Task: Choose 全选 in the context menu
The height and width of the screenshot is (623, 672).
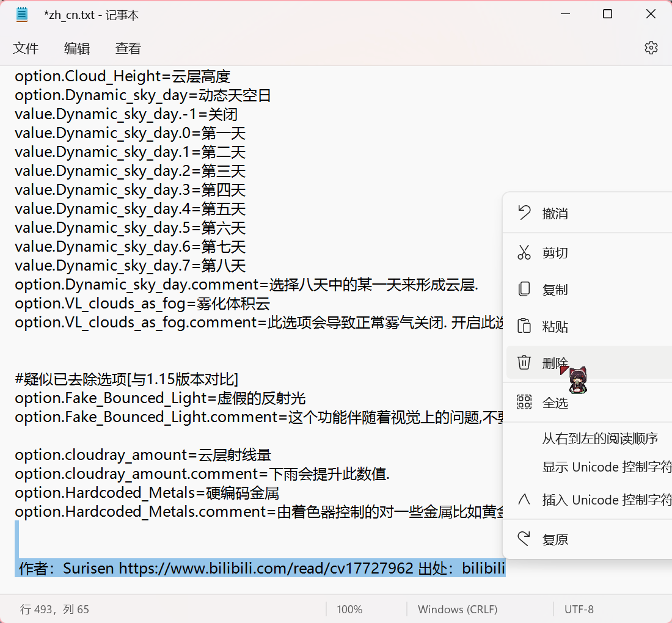Action: coord(589,403)
